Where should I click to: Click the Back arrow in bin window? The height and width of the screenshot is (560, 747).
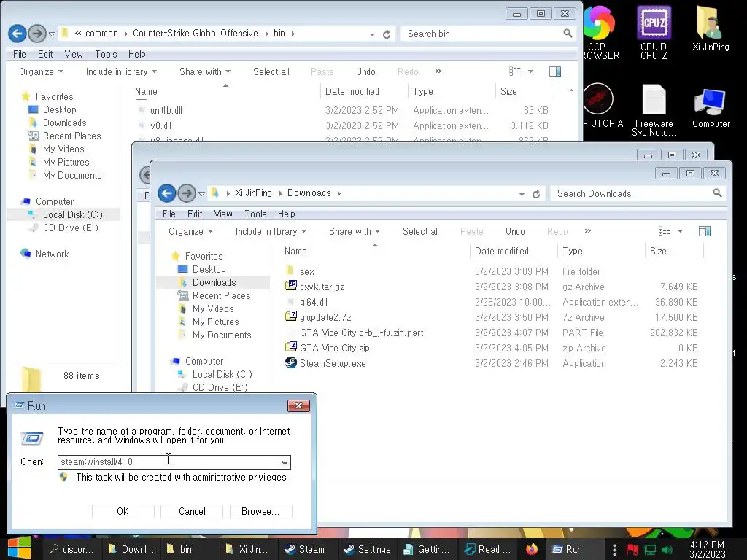click(18, 34)
